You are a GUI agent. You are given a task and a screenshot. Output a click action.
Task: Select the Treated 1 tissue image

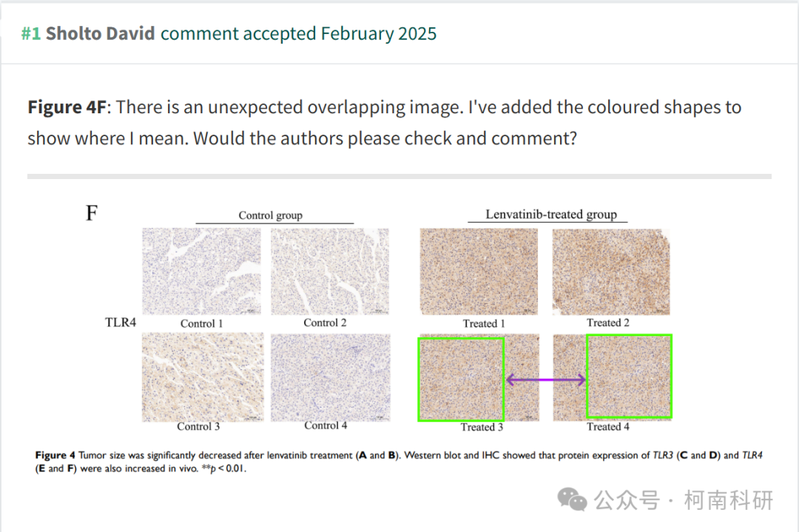tap(479, 271)
